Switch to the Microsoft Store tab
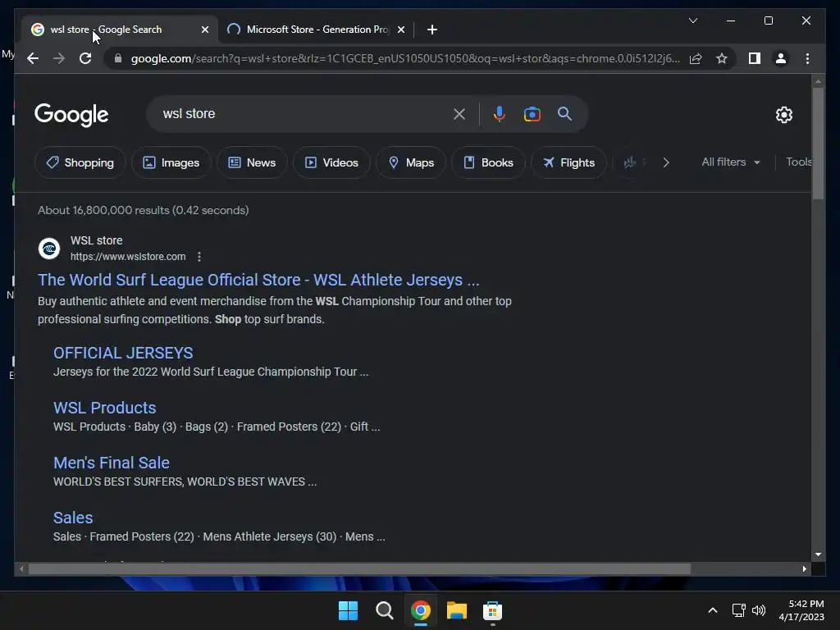The width and height of the screenshot is (840, 630). click(x=316, y=30)
